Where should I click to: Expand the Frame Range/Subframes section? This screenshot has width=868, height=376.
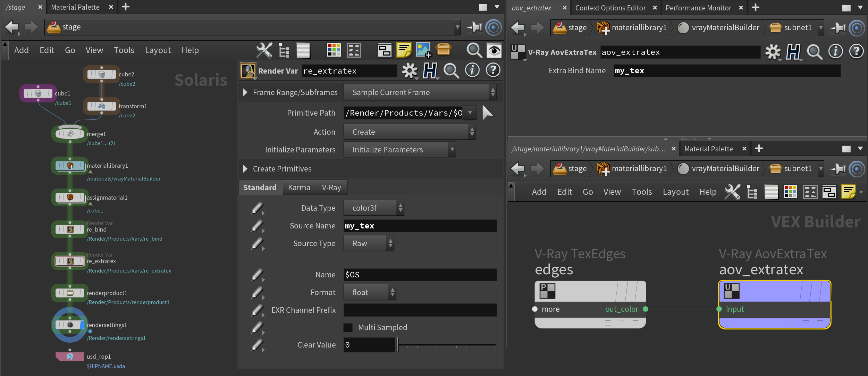pos(245,92)
